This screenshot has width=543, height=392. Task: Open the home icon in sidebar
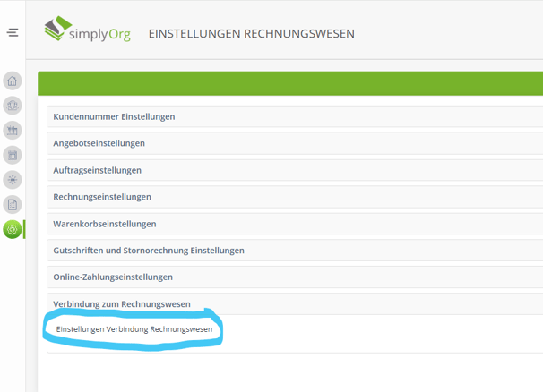point(13,81)
